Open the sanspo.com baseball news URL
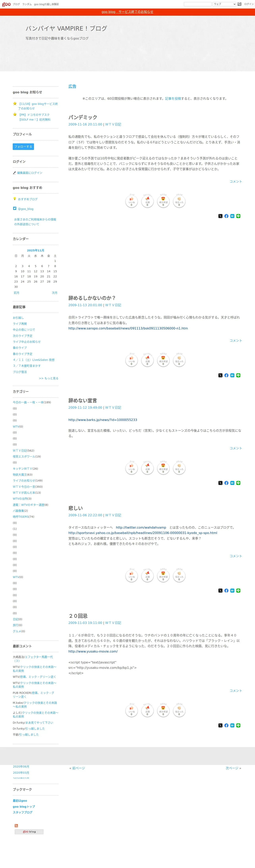The image size is (255, 868). 128,328
